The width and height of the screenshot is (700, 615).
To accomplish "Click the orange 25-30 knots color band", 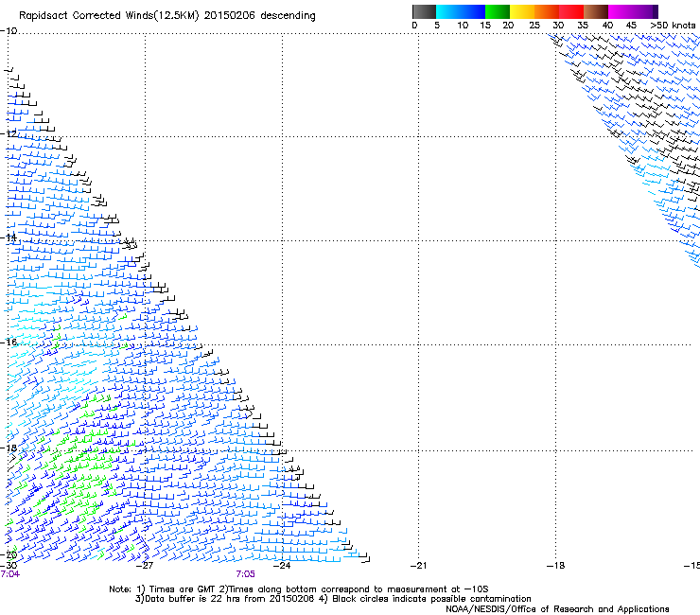I will pos(547,11).
